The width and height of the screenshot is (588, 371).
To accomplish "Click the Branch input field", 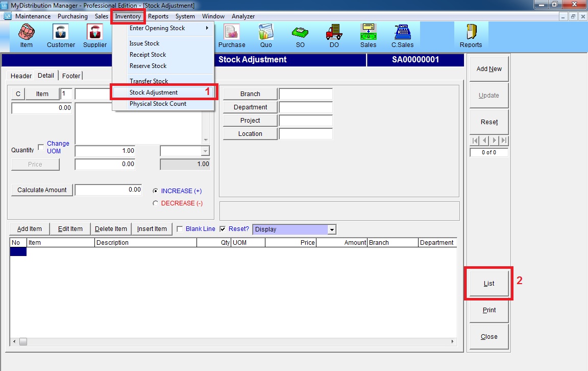I will (306, 94).
